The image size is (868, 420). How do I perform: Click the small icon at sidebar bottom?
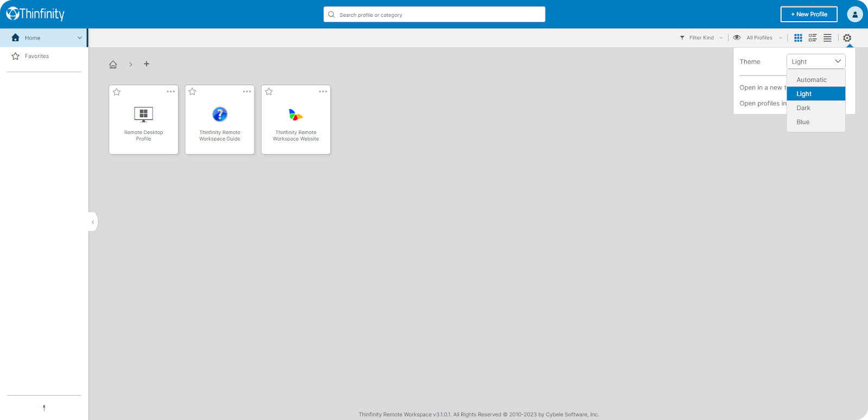click(44, 408)
